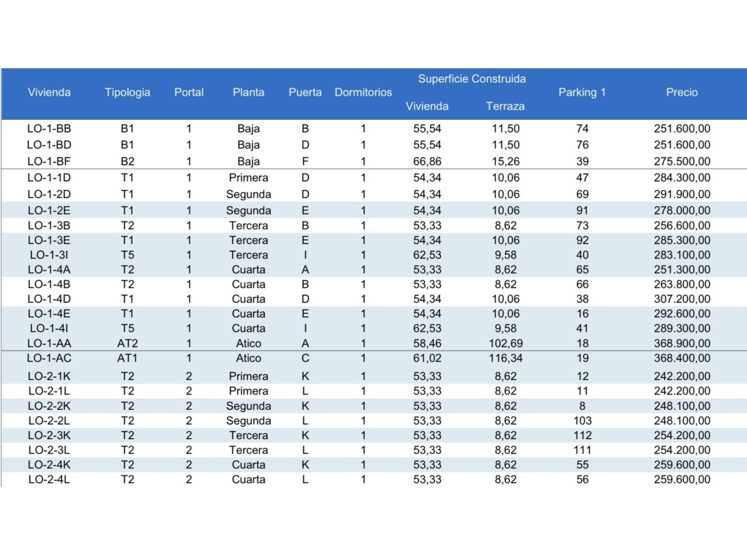The height and width of the screenshot is (560, 747).
Task: Click the price 307.200,00 cell
Action: pyautogui.click(x=682, y=299)
